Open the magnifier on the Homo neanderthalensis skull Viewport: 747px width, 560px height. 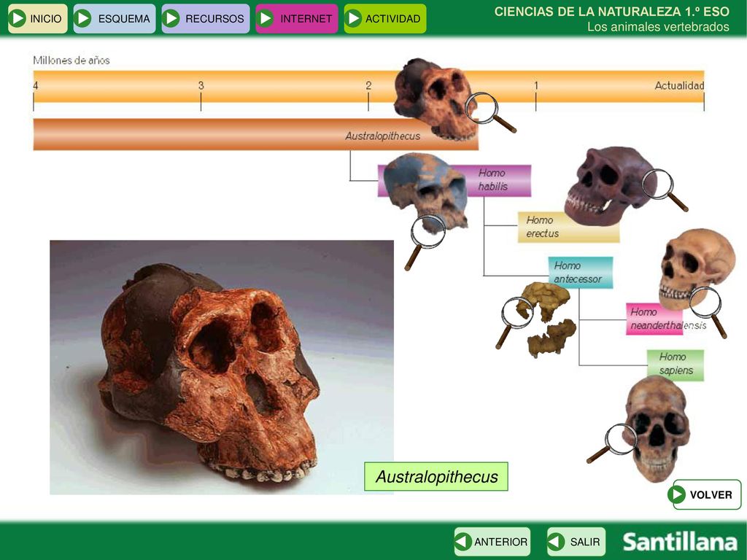[708, 311]
